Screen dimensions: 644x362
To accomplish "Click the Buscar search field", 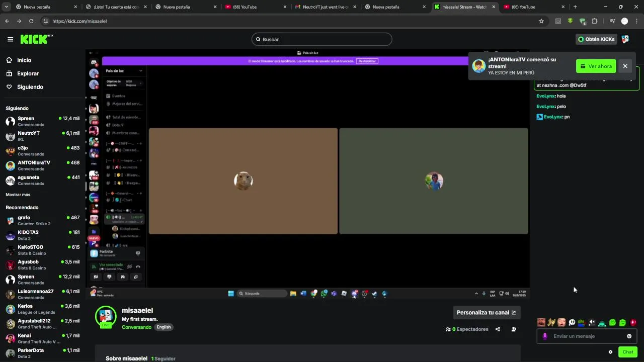I will tap(322, 39).
